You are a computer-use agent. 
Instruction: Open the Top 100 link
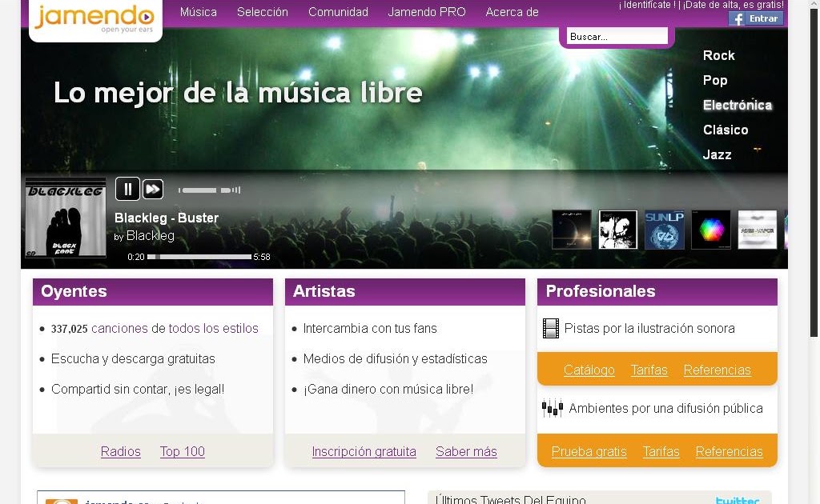pyautogui.click(x=183, y=451)
